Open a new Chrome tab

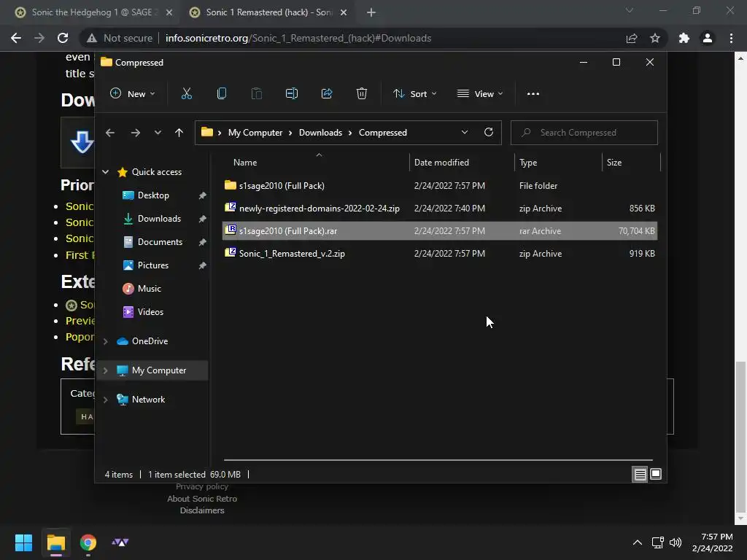coord(371,12)
